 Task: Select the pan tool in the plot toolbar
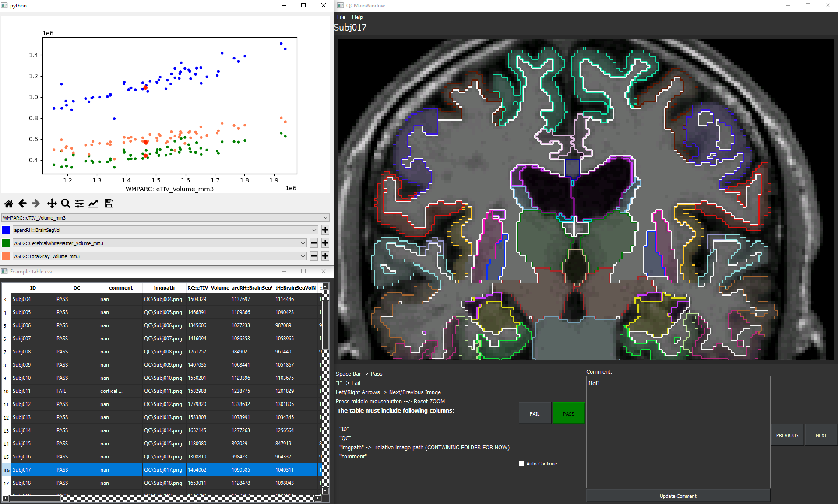pos(51,203)
